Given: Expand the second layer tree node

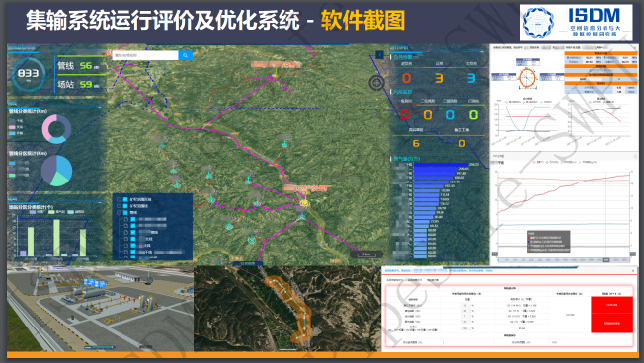Looking at the screenshot, I should tap(120, 206).
